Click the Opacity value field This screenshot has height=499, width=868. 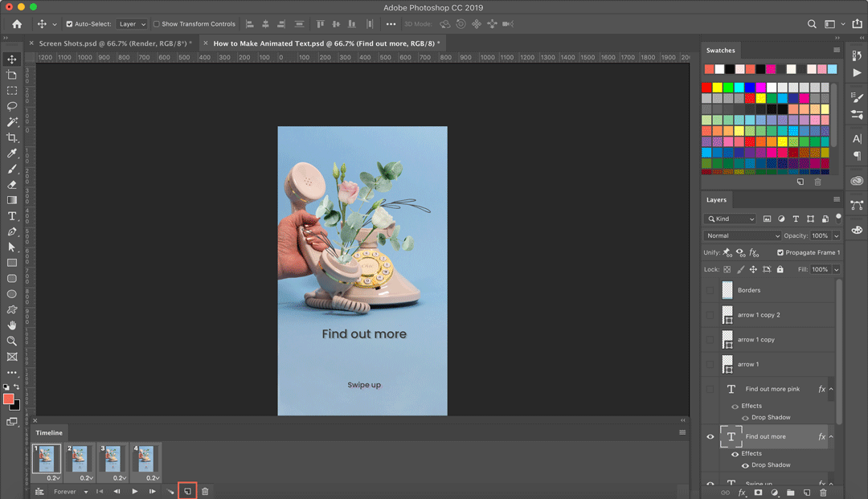point(820,235)
